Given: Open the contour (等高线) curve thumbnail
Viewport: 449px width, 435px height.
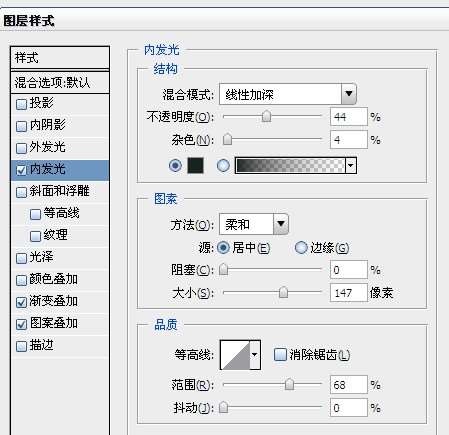Looking at the screenshot, I should [235, 355].
